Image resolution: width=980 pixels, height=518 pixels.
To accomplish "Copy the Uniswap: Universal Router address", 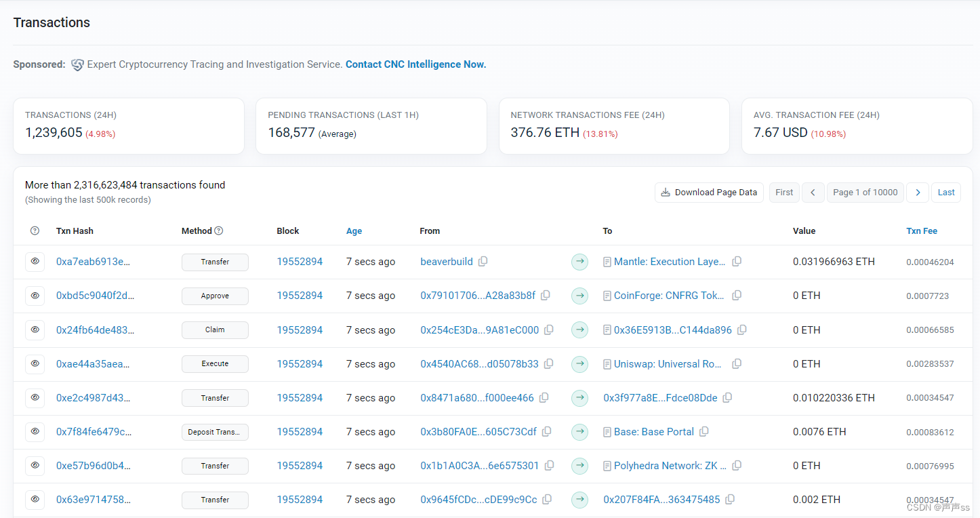I will tap(737, 363).
